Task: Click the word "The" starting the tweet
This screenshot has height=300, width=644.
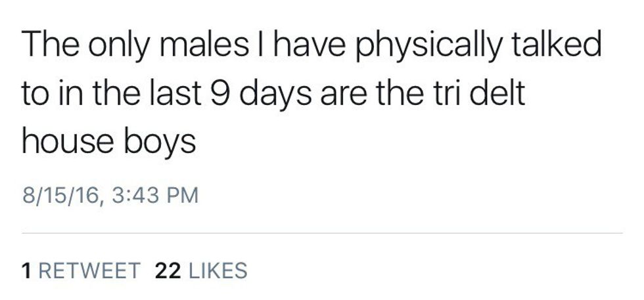Action: pos(46,46)
